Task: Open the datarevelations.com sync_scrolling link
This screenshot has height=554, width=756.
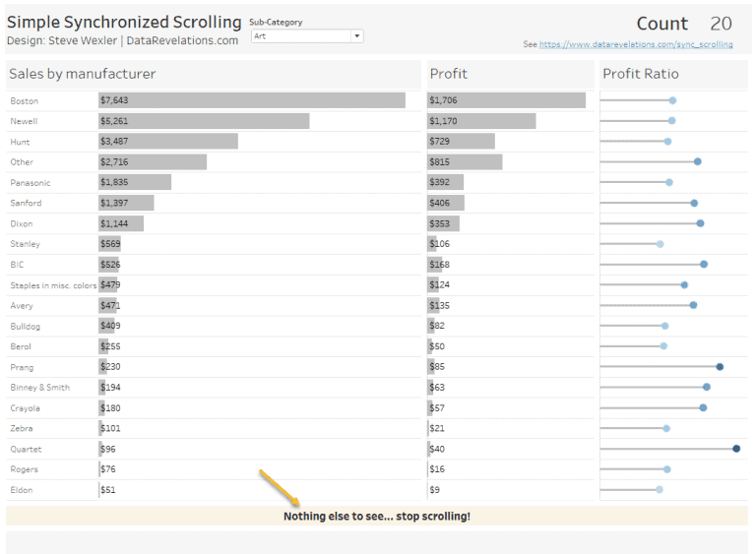Action: [636, 44]
